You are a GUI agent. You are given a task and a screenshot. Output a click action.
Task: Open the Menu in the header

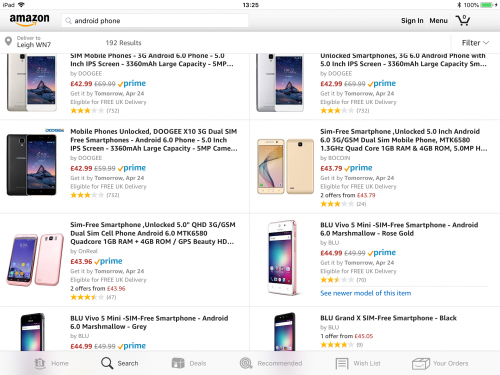tap(438, 21)
